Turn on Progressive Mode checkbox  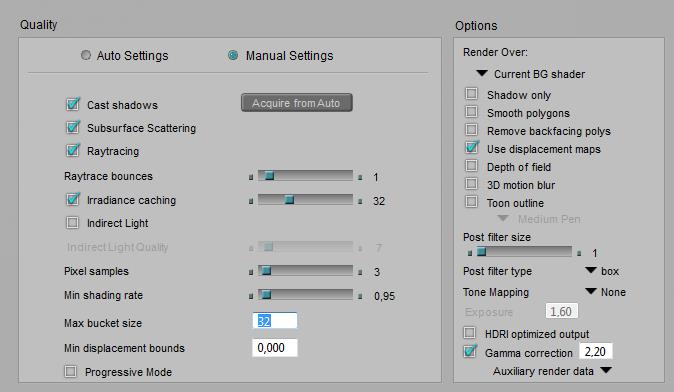point(70,371)
